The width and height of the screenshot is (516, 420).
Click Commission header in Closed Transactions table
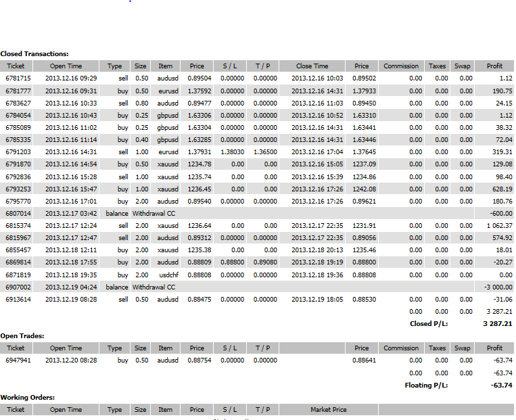401,66
